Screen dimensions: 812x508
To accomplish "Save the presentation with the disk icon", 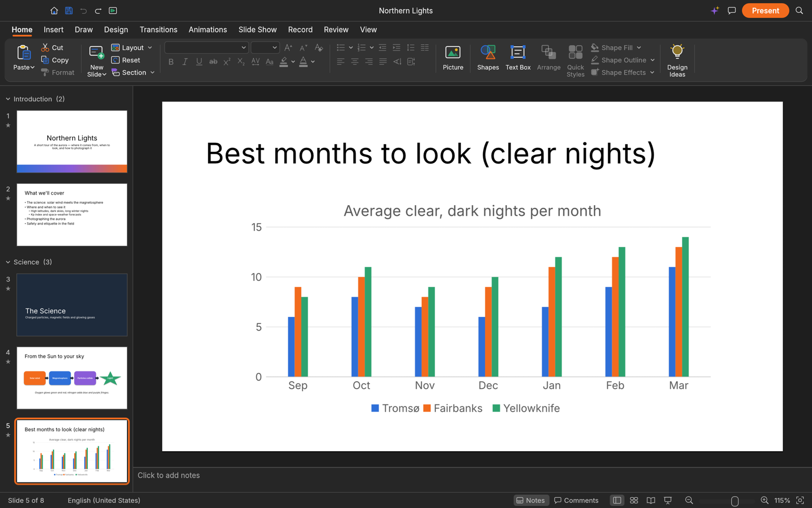I will click(x=69, y=11).
